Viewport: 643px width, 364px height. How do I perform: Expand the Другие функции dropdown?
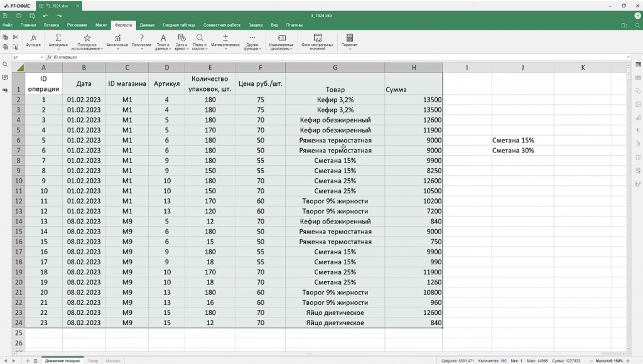(x=260, y=49)
